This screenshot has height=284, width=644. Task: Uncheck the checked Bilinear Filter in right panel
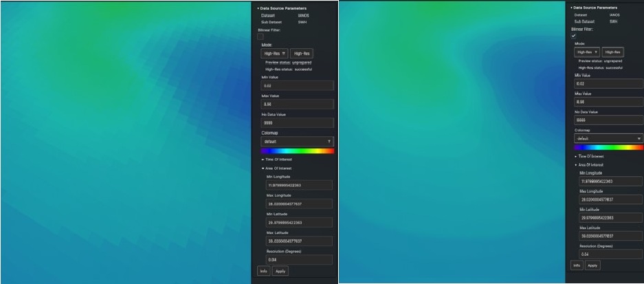575,36
